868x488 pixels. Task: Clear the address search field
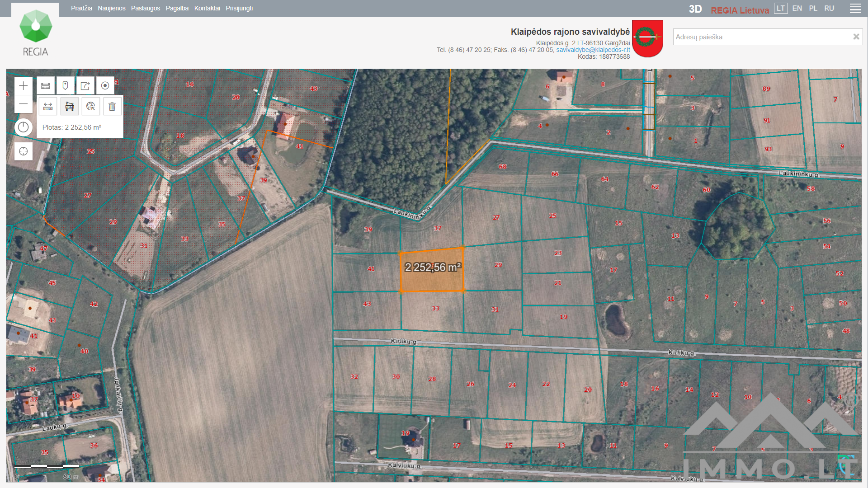pos(856,37)
